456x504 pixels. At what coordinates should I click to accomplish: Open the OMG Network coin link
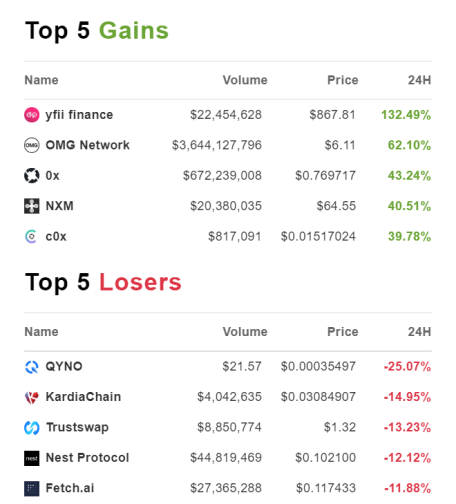pos(88,145)
